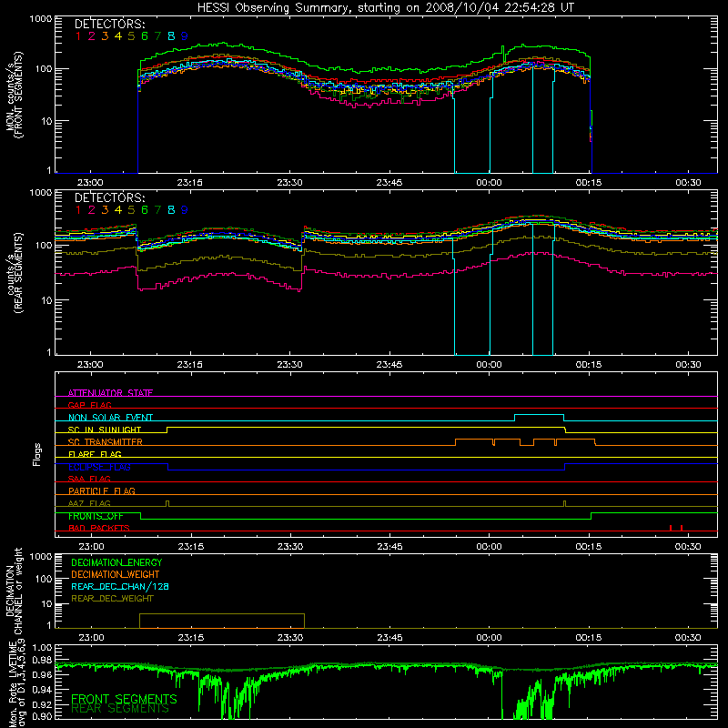Click the DECIMATION CHANNEL or weight axis title

pyautogui.click(x=15, y=591)
